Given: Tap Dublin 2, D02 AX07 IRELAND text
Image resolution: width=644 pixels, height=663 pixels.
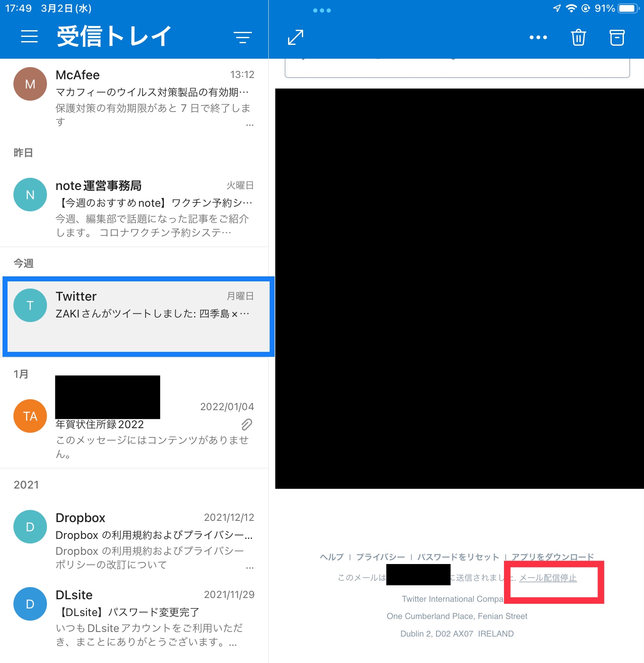Looking at the screenshot, I should pos(457,634).
